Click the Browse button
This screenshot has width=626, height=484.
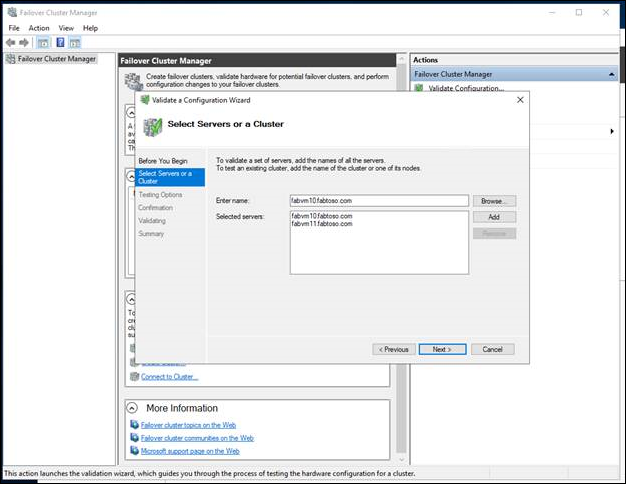pyautogui.click(x=494, y=201)
